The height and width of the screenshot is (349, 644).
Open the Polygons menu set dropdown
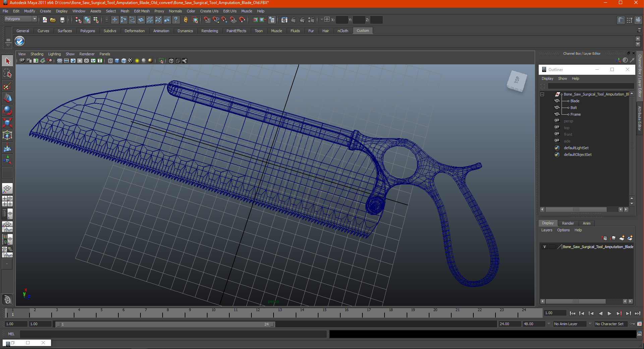point(20,19)
